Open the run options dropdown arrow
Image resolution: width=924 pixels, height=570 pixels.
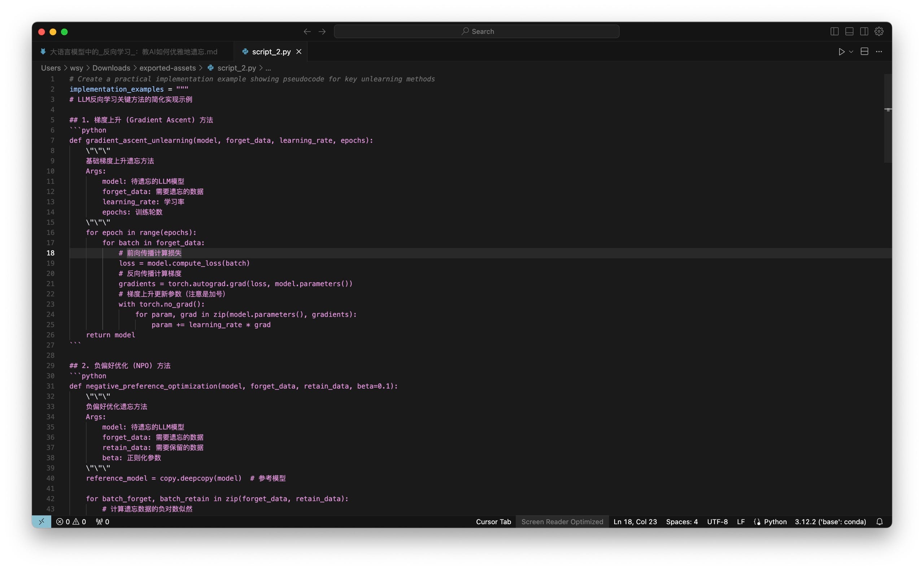[851, 52]
